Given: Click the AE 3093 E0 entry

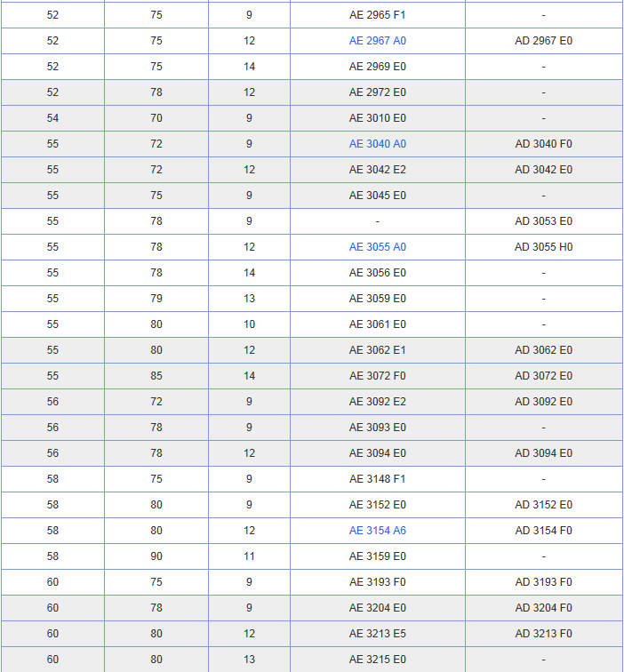Looking at the screenshot, I should pyautogui.click(x=377, y=428).
